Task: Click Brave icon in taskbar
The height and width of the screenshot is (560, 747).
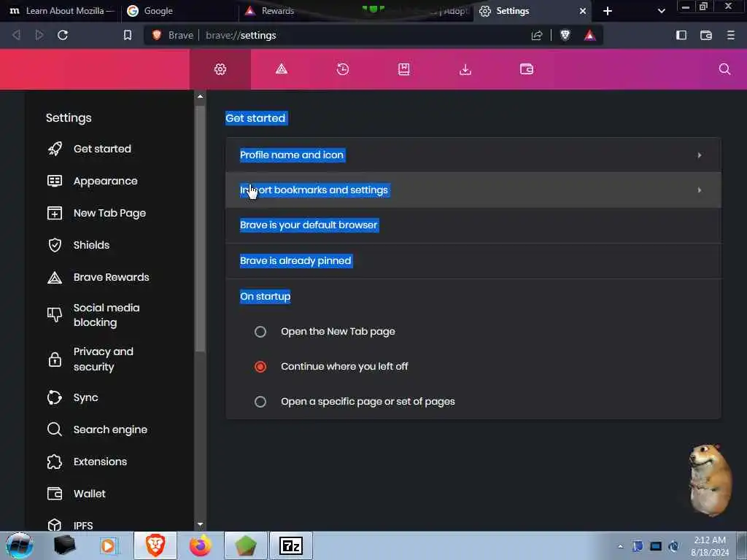Action: (155, 545)
